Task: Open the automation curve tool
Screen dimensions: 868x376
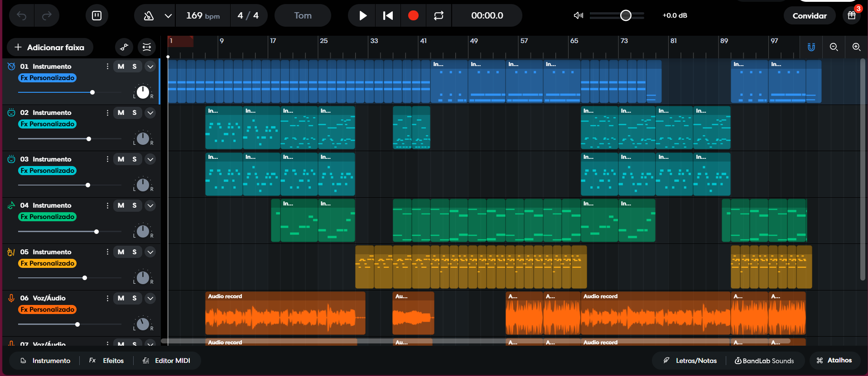Action: 124,47
